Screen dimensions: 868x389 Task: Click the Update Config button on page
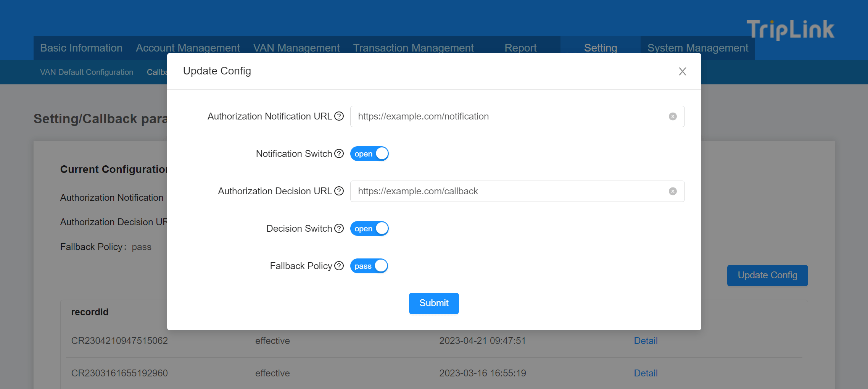767,275
